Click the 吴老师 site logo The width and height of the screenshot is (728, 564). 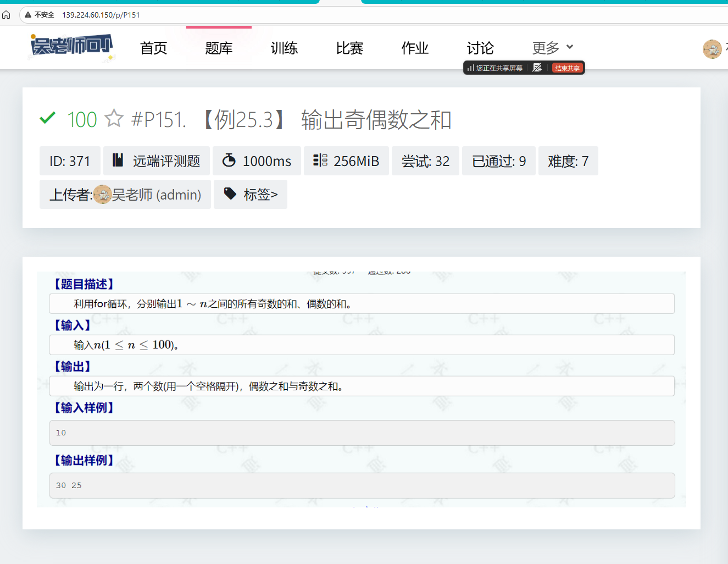pyautogui.click(x=71, y=47)
